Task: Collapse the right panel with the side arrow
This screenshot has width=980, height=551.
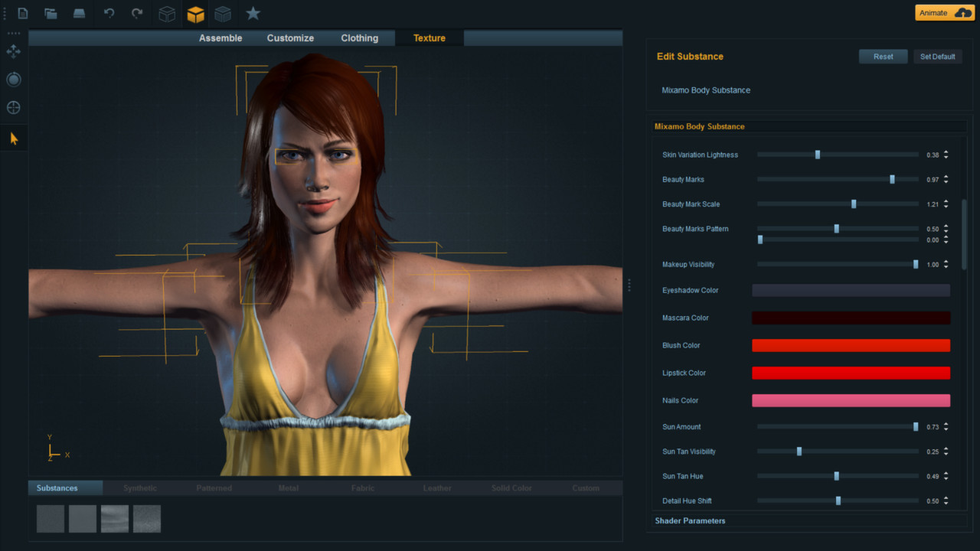Action: click(629, 284)
